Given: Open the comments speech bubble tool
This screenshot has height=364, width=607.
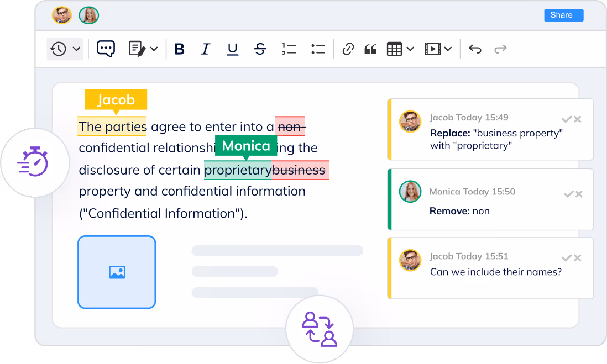Looking at the screenshot, I should (x=105, y=49).
